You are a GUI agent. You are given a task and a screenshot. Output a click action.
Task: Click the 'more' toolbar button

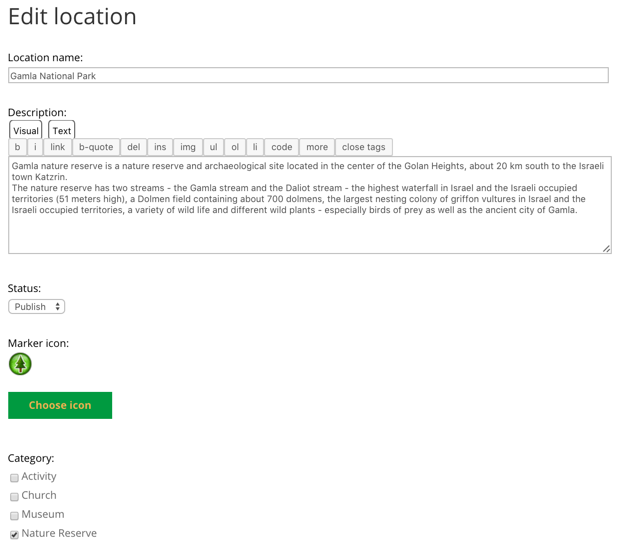317,147
